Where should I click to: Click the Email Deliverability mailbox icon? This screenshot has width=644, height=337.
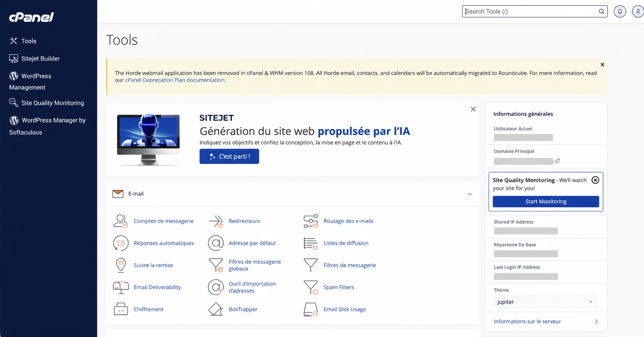pos(121,287)
